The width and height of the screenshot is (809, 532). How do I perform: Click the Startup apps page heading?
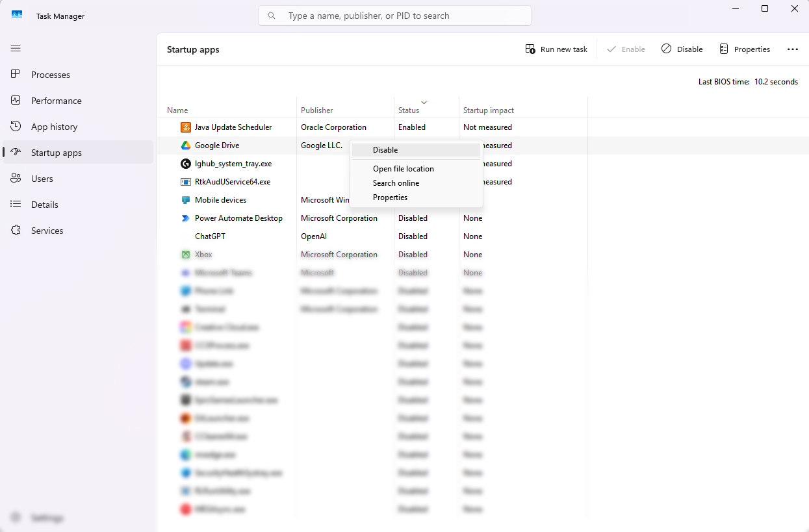[x=193, y=49]
